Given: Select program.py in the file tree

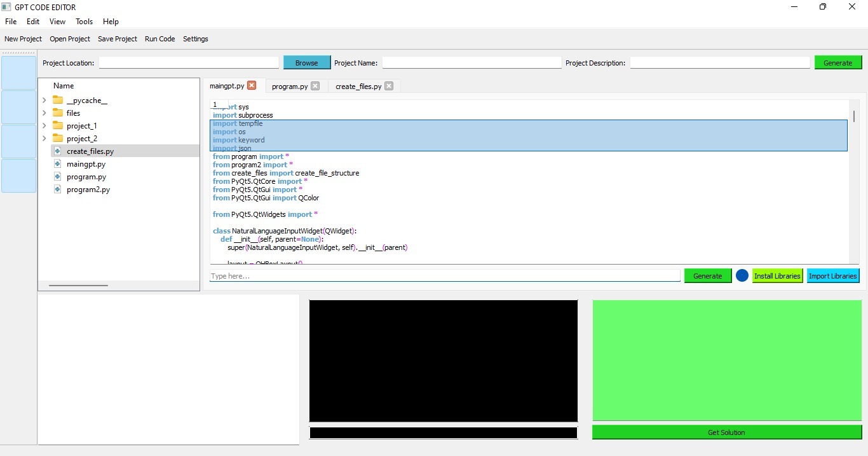Looking at the screenshot, I should pos(86,177).
